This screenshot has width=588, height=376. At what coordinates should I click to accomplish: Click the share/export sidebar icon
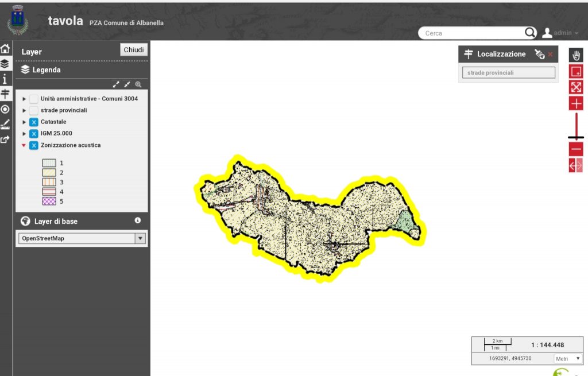[5, 139]
